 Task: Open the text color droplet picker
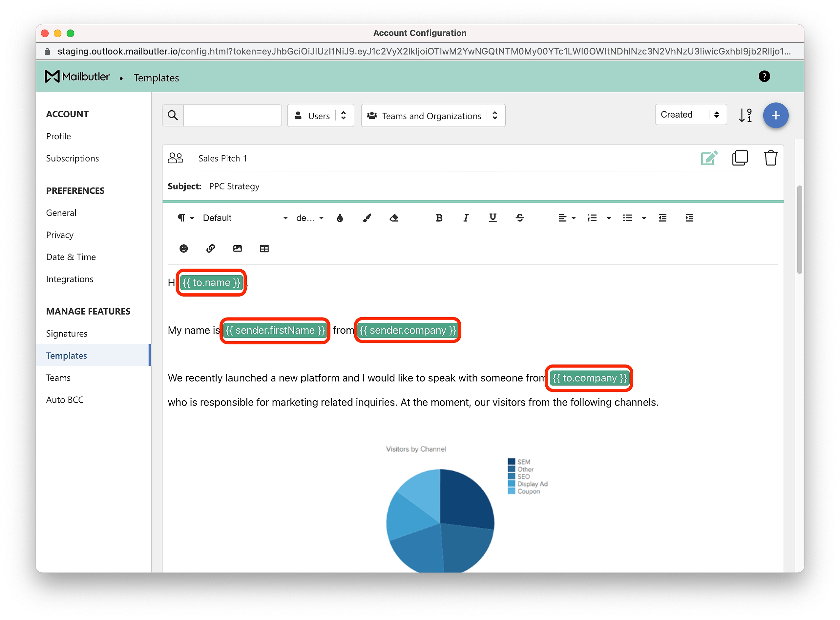coord(340,218)
